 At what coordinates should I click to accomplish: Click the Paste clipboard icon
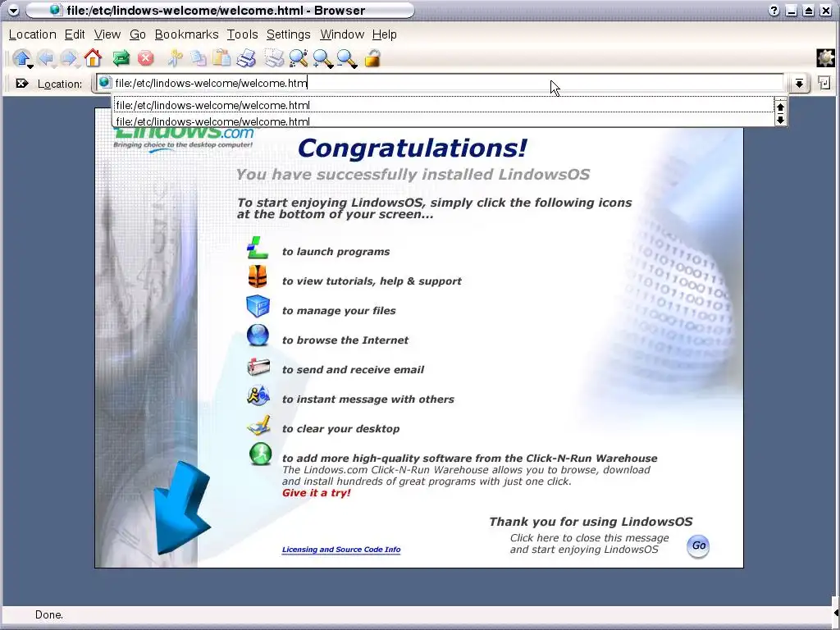221,58
